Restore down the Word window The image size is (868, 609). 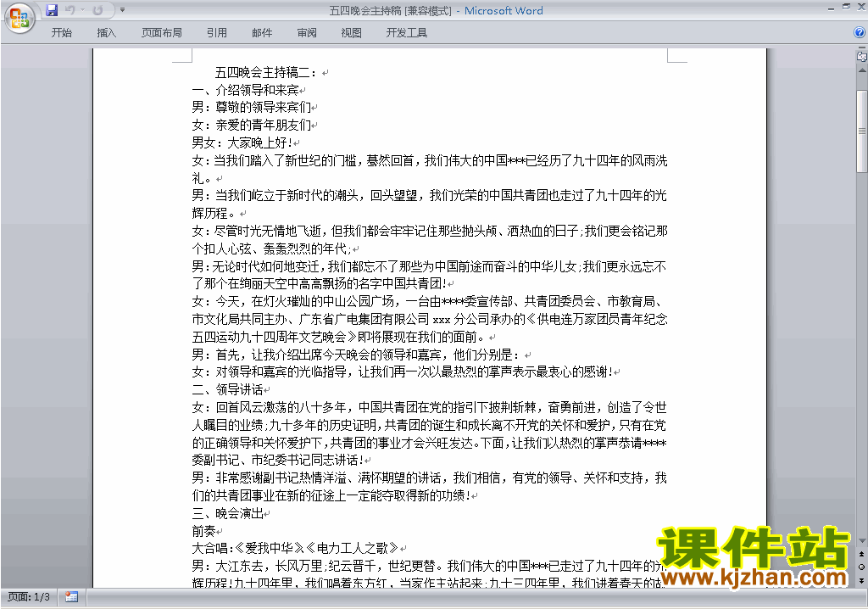click(x=847, y=7)
